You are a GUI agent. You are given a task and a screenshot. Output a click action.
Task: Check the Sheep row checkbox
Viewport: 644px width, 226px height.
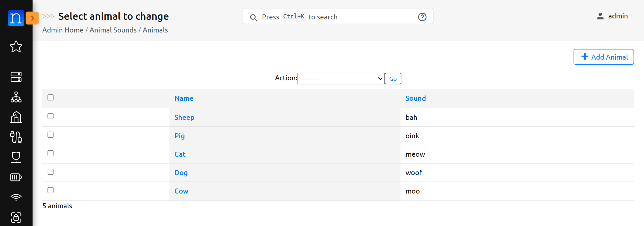point(51,116)
